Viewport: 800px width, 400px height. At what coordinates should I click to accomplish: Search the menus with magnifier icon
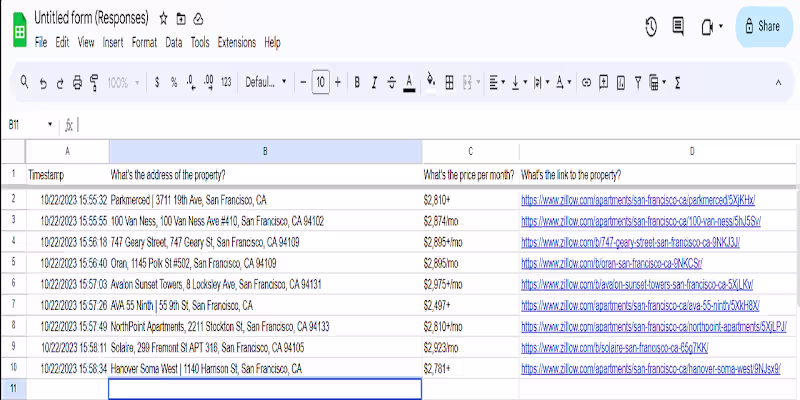[24, 82]
